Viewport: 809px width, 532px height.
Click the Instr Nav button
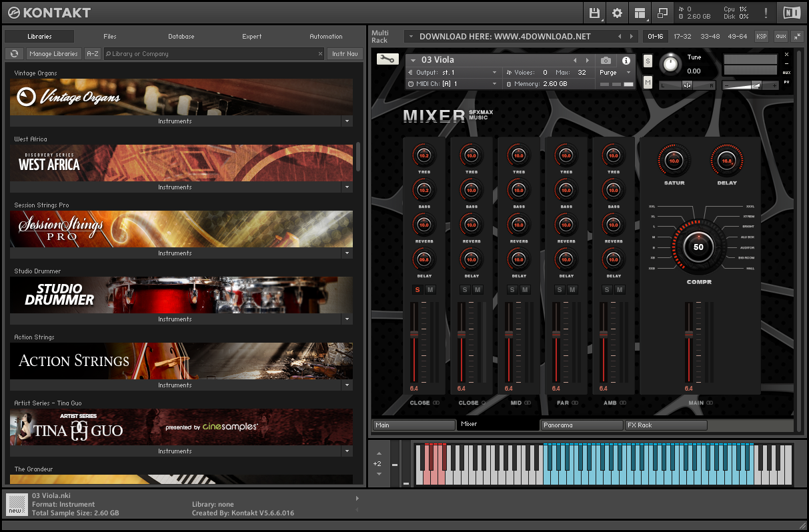pos(345,54)
